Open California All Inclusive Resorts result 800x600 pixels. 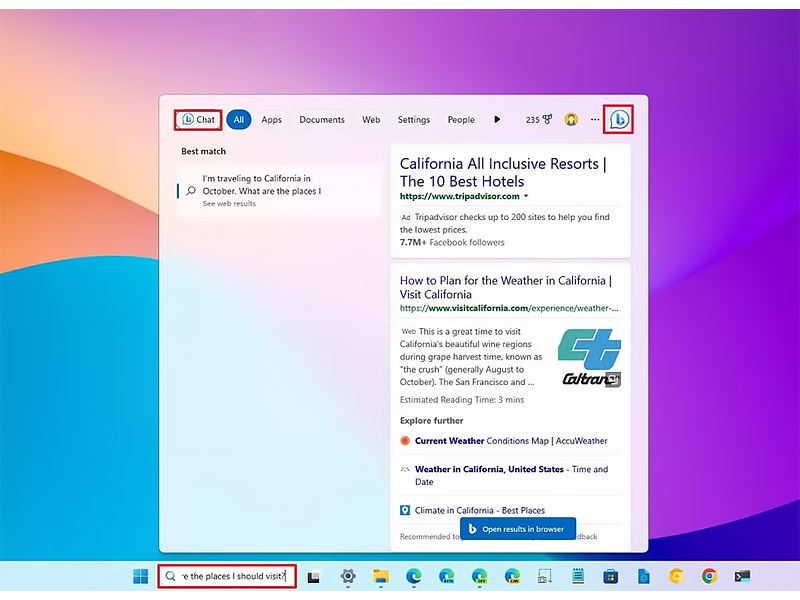(503, 172)
